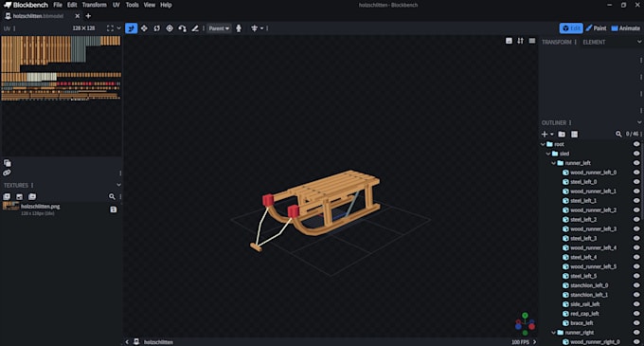
Task: Toggle UV fullscreen focus icon
Action: 110,28
